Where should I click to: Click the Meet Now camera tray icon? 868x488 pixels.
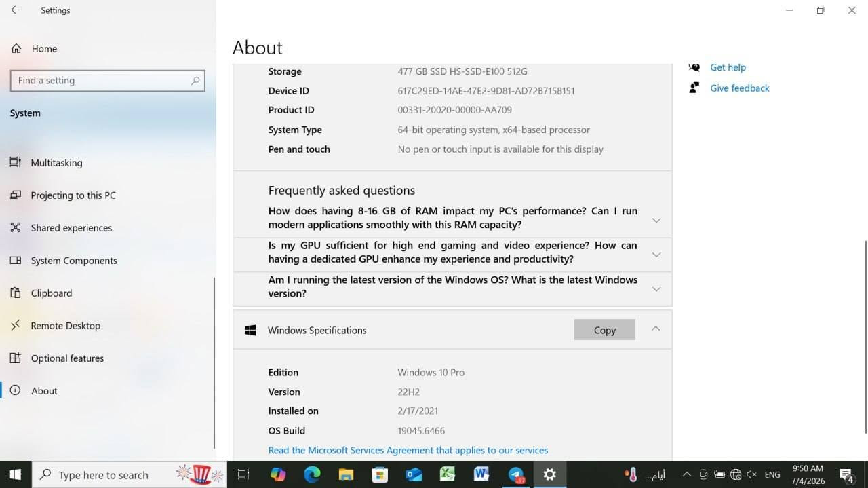coord(703,474)
